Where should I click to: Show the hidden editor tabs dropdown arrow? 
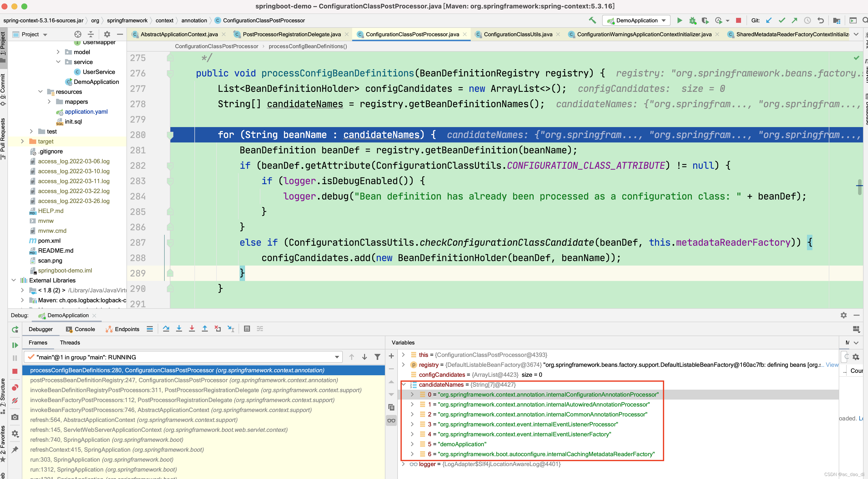[x=856, y=34]
